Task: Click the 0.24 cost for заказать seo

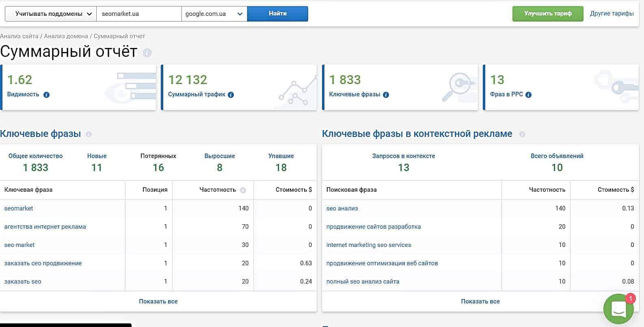Action: coord(306,282)
